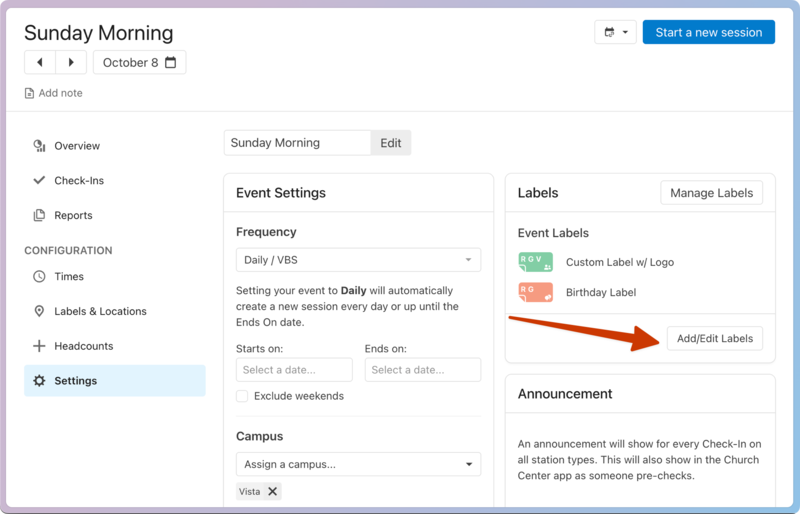Enable the Exclude weekends checkbox
The image size is (800, 514).
(x=242, y=396)
